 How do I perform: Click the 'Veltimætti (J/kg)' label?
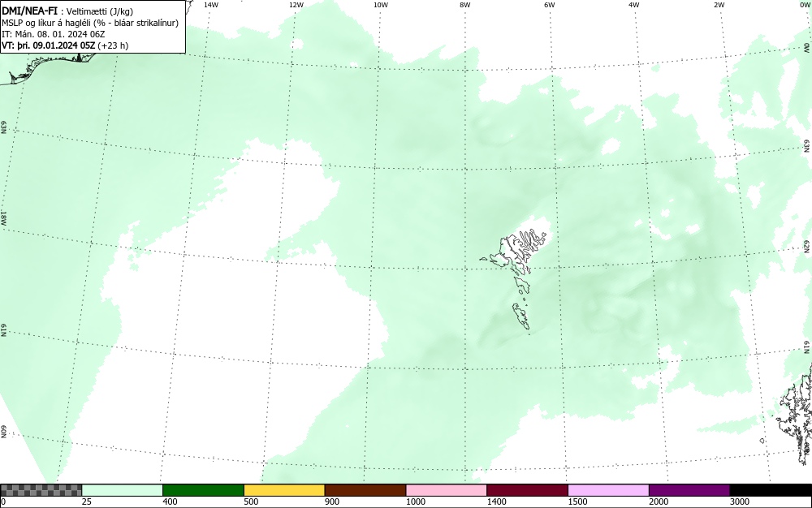point(97,11)
